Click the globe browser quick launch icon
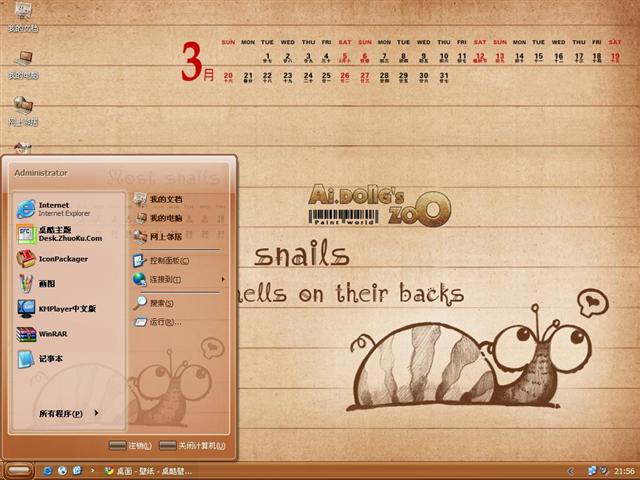 pyautogui.click(x=62, y=471)
